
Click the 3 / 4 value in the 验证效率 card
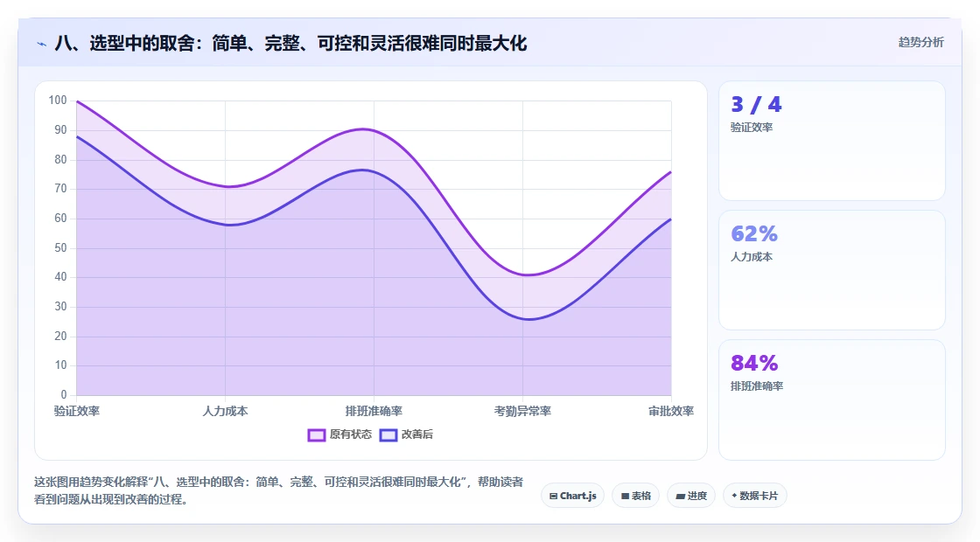[x=756, y=104]
